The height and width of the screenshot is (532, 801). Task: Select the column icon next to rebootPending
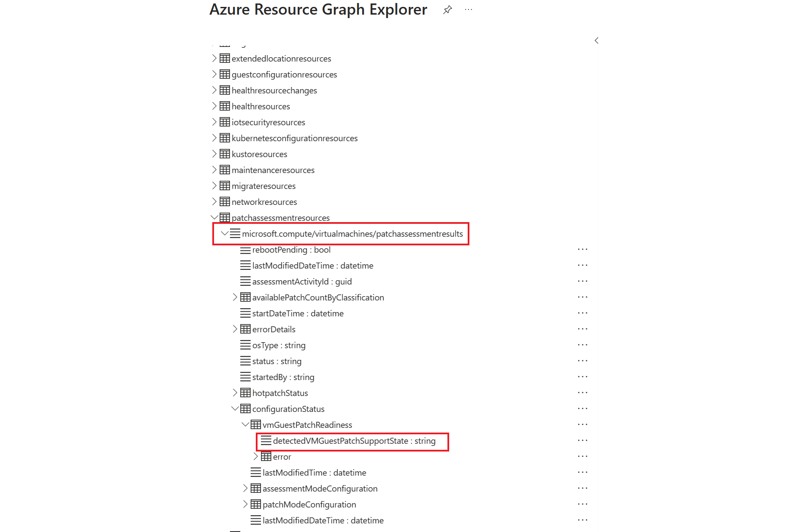pos(245,250)
